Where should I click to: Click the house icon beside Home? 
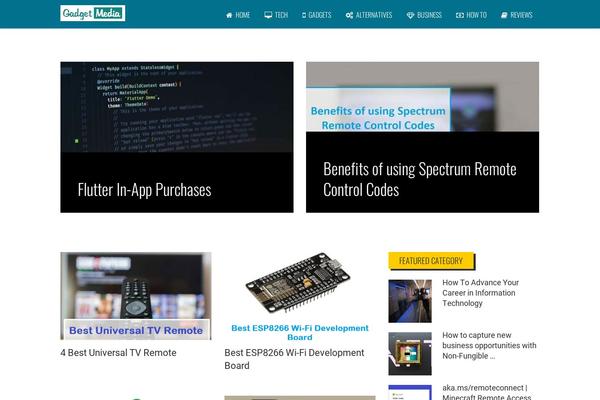click(229, 15)
